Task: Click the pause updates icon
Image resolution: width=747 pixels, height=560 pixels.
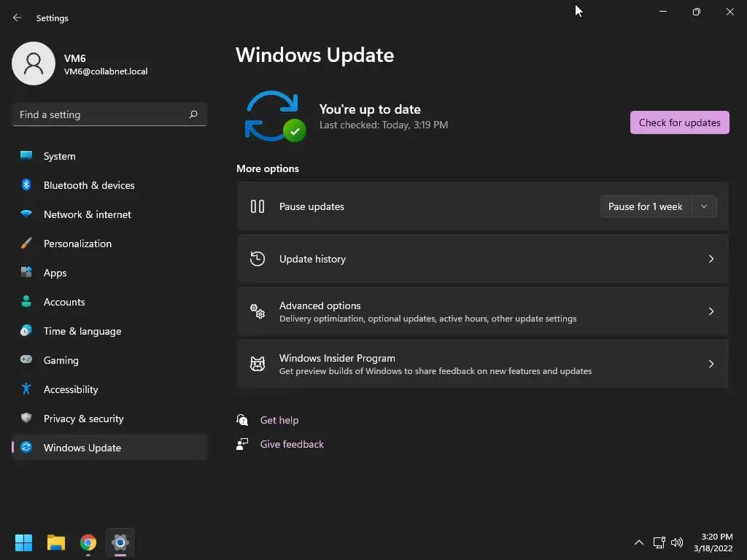Action: (x=258, y=206)
